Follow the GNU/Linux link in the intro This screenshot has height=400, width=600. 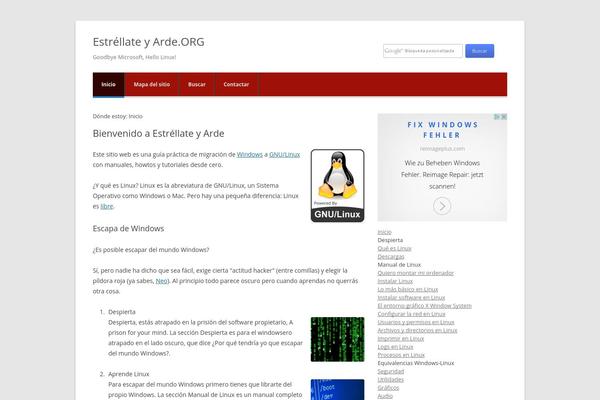point(284,155)
